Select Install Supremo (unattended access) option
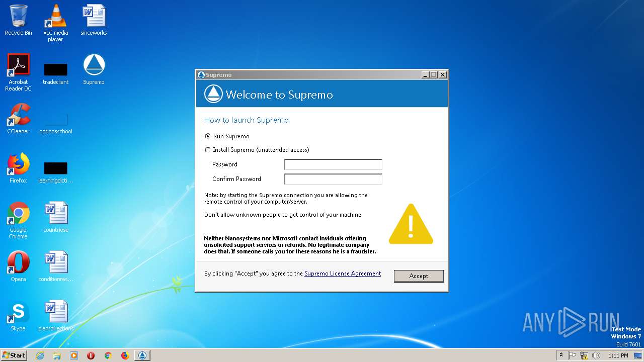Viewport: 644px width, 362px height. (257, 150)
